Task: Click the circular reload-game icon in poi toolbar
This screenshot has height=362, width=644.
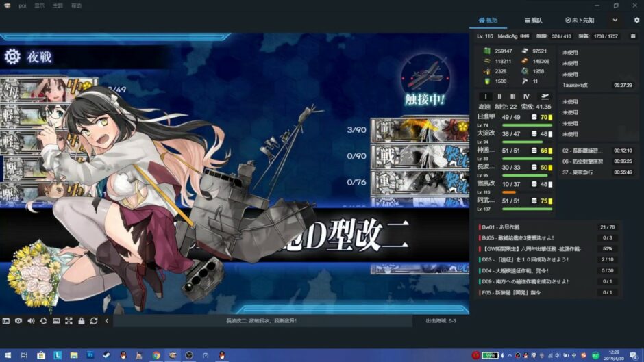Action: pos(44,320)
